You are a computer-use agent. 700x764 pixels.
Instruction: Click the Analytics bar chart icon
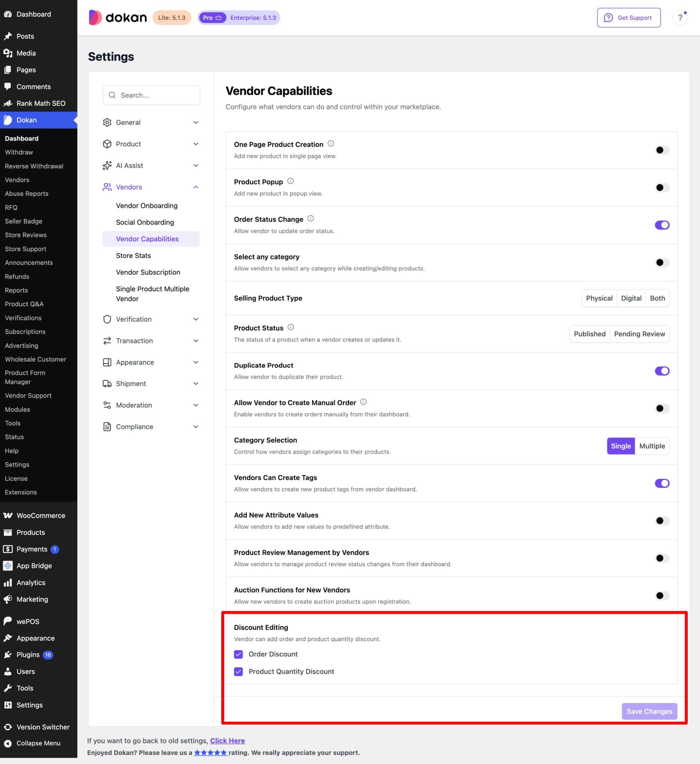pyautogui.click(x=8, y=583)
